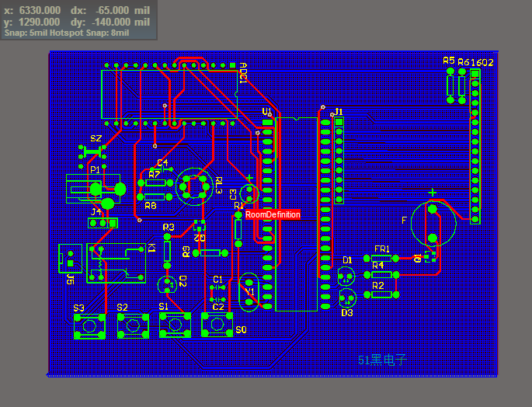Click the 51黑电子 board text
The width and height of the screenshot is (532, 407).
(x=382, y=360)
